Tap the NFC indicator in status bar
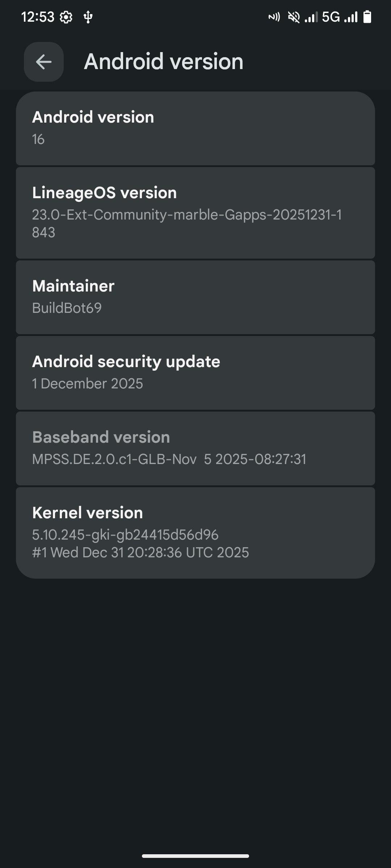The image size is (391, 868). point(274,17)
